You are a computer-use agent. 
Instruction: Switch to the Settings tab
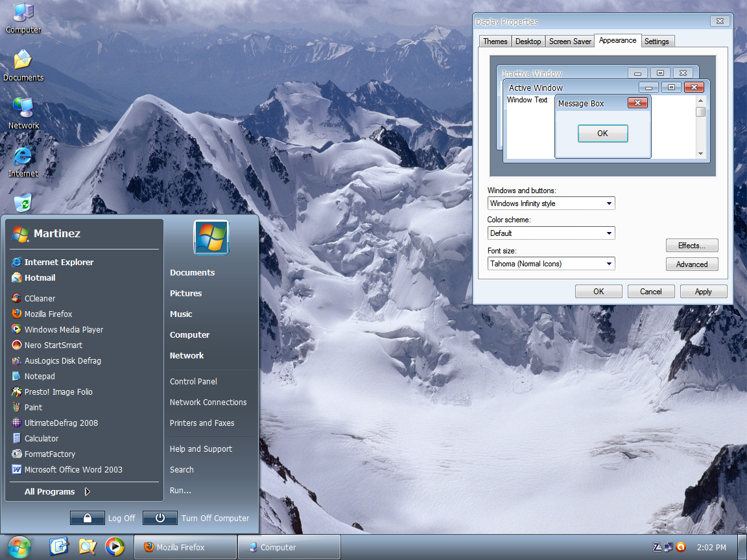pyautogui.click(x=656, y=41)
